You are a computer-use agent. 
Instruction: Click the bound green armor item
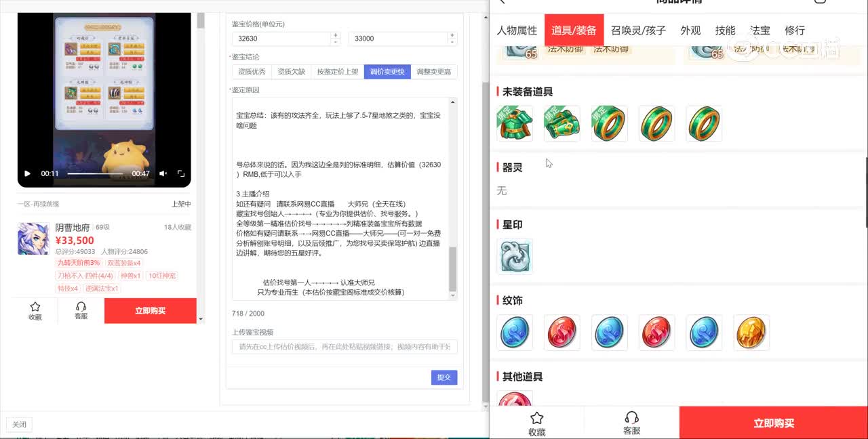point(515,123)
